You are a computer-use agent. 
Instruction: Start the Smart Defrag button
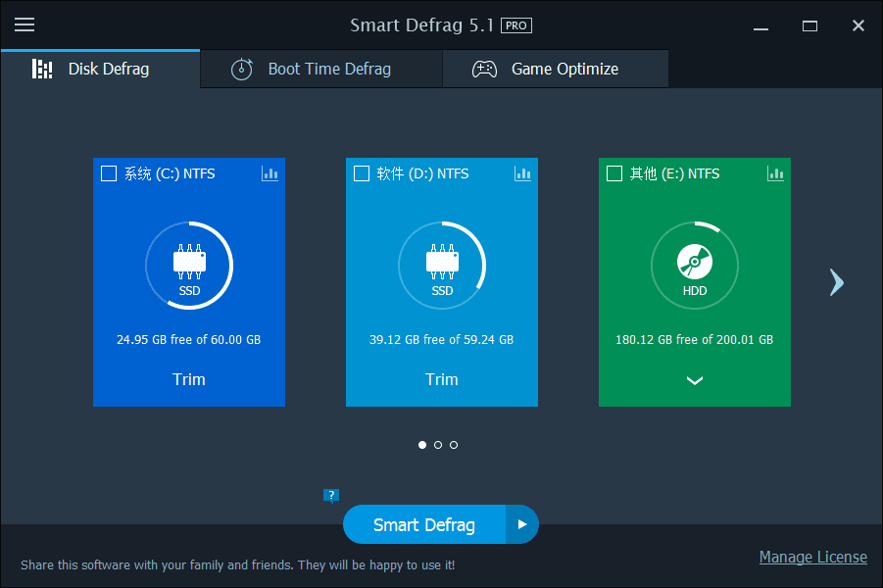click(x=424, y=524)
